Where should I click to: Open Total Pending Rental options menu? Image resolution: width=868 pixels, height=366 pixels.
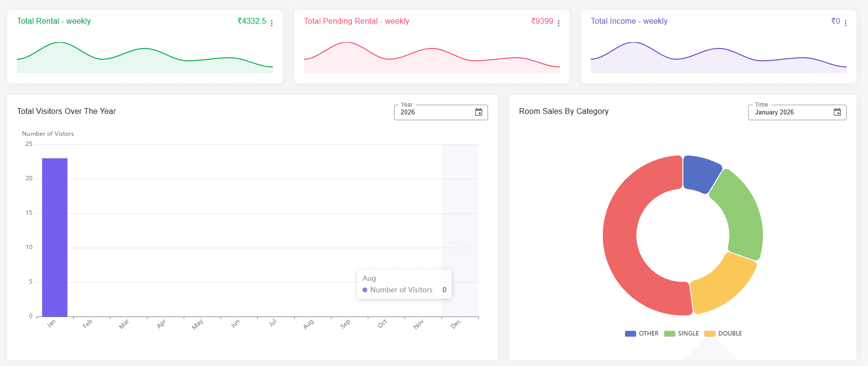559,23
